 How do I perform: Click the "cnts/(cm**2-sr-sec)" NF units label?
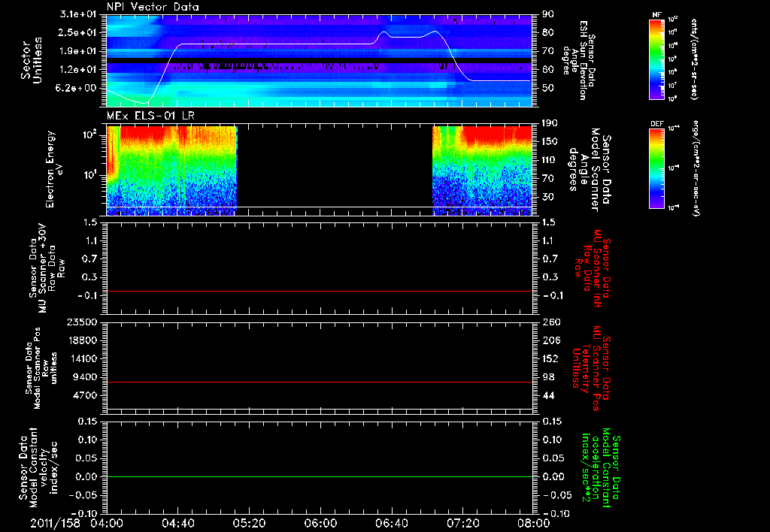[x=694, y=59]
